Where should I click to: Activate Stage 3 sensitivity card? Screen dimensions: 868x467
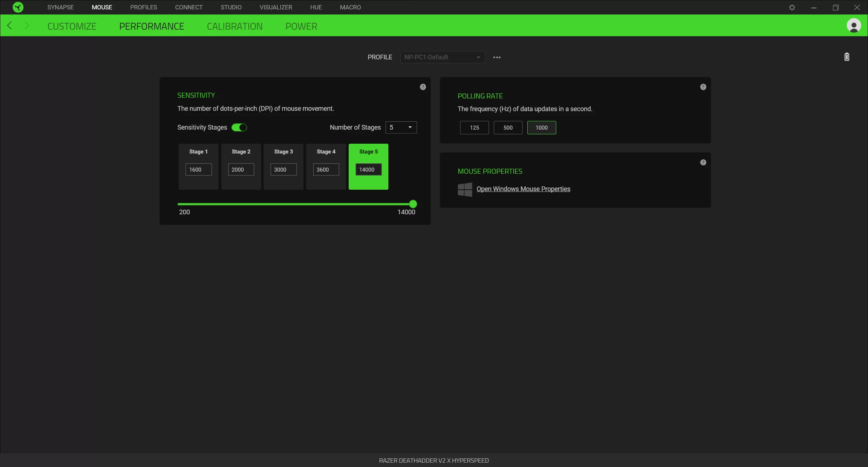pyautogui.click(x=284, y=167)
